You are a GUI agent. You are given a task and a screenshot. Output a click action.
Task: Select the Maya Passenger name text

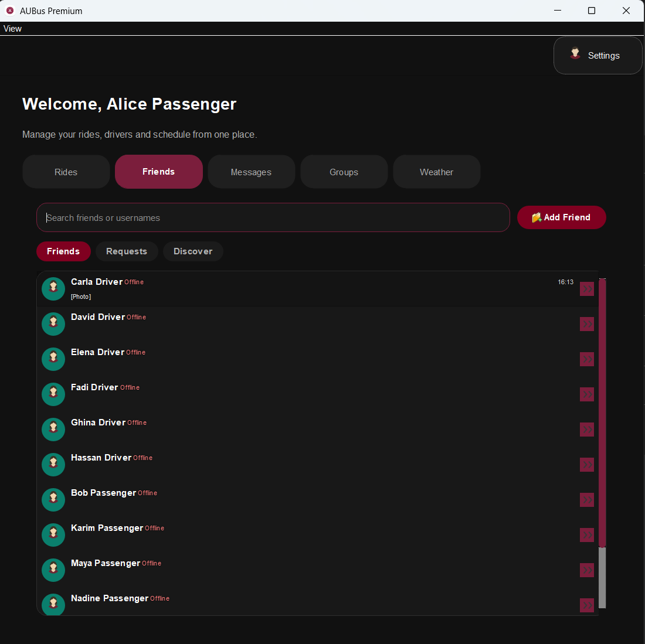[106, 563]
